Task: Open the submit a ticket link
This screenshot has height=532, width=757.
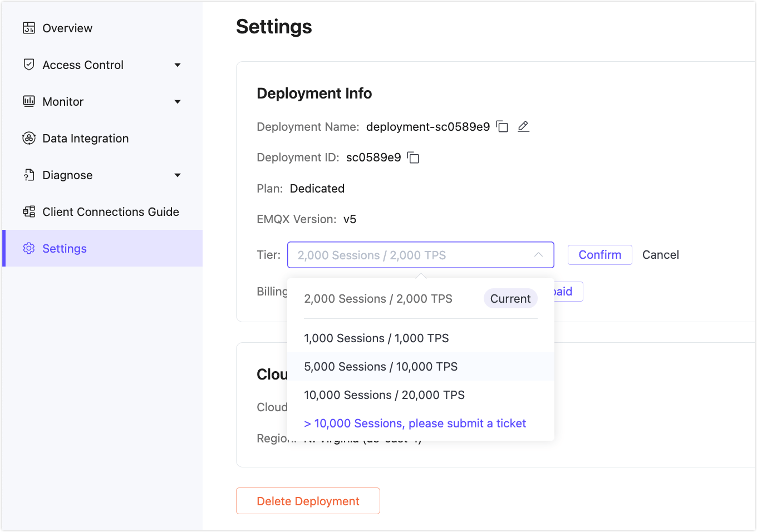Action: pyautogui.click(x=415, y=423)
